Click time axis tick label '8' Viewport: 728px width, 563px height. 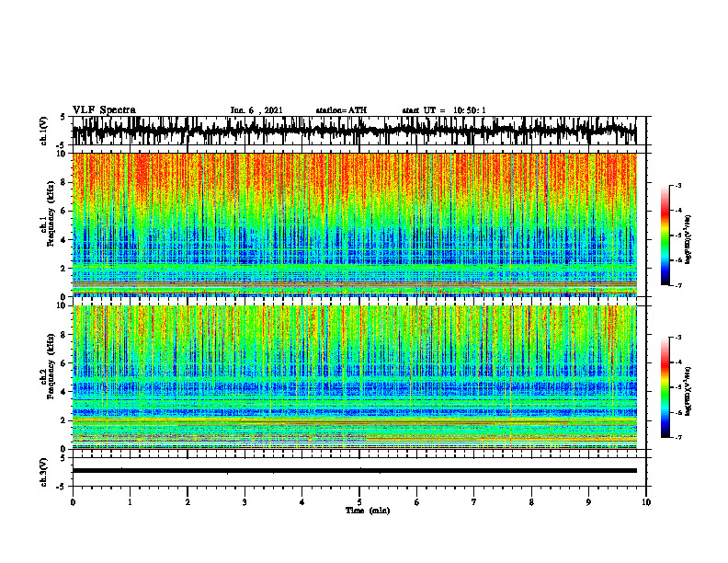pyautogui.click(x=531, y=502)
